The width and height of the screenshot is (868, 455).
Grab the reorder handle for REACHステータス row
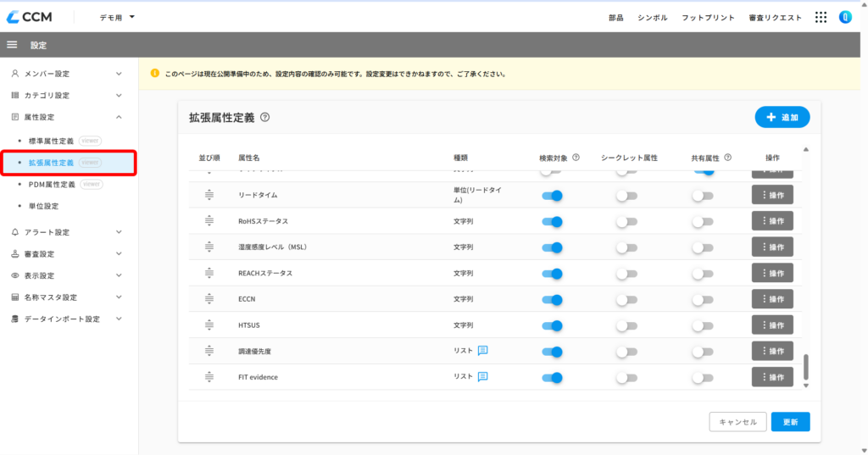pyautogui.click(x=209, y=273)
